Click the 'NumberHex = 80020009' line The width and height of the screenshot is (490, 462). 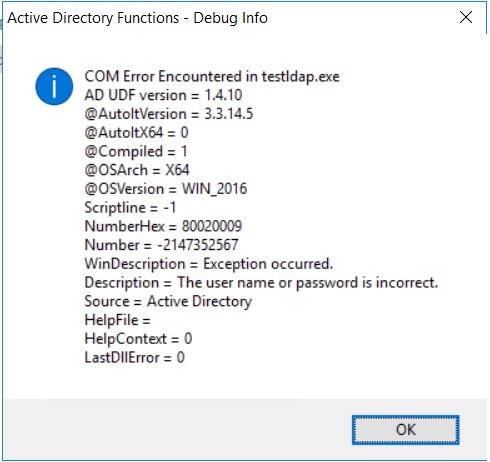click(163, 226)
